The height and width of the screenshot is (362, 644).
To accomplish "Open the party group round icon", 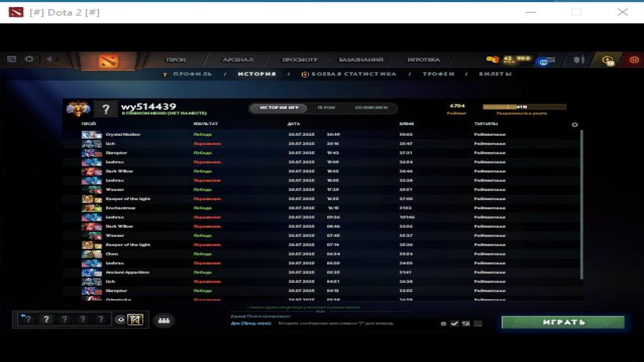I will pyautogui.click(x=164, y=320).
